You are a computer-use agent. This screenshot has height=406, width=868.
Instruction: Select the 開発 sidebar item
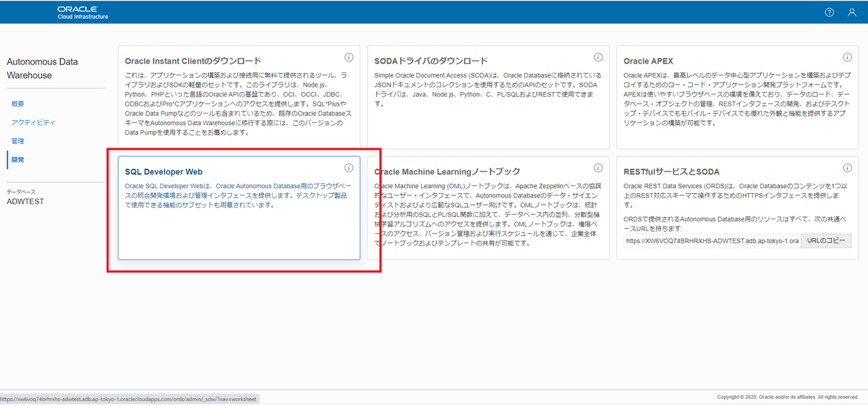18,159
